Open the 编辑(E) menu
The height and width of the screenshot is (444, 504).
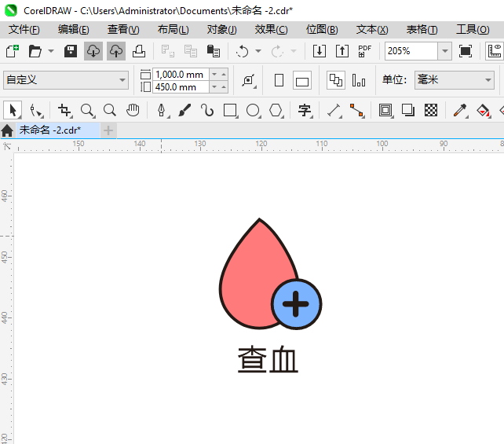tap(74, 30)
